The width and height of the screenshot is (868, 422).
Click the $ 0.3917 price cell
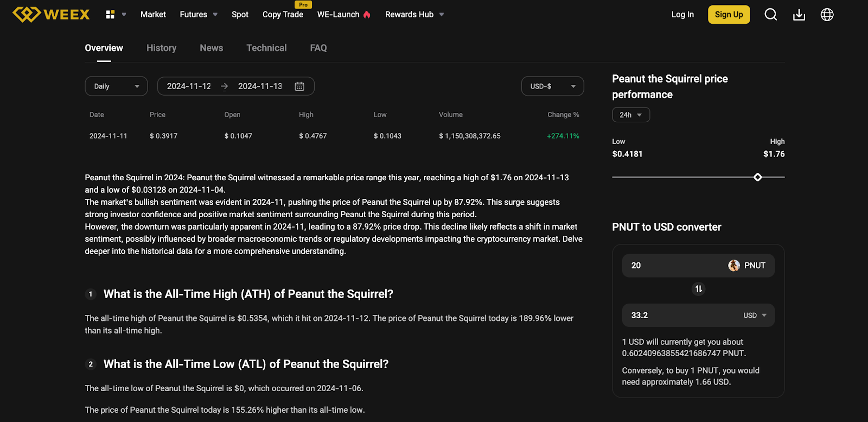click(x=163, y=136)
